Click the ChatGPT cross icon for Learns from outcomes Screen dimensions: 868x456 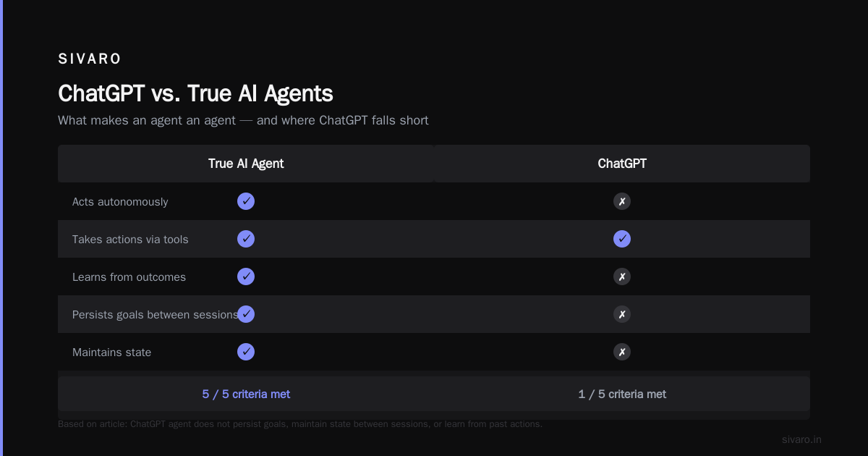622,276
